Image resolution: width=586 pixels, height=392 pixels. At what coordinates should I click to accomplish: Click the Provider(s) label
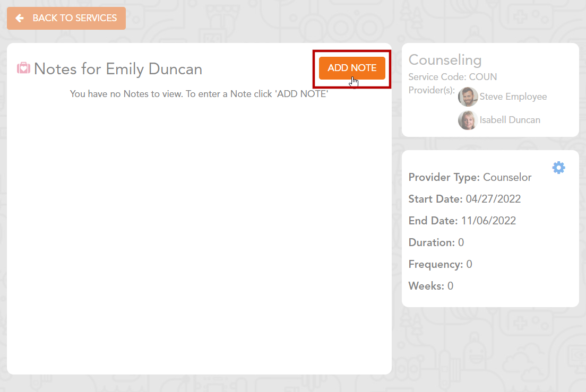click(432, 90)
